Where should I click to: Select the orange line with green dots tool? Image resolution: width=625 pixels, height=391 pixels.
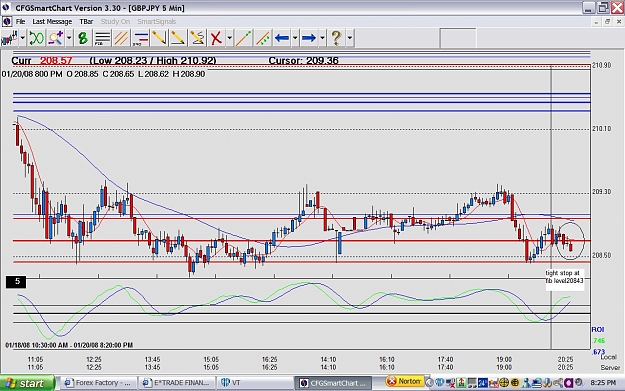pos(262,38)
